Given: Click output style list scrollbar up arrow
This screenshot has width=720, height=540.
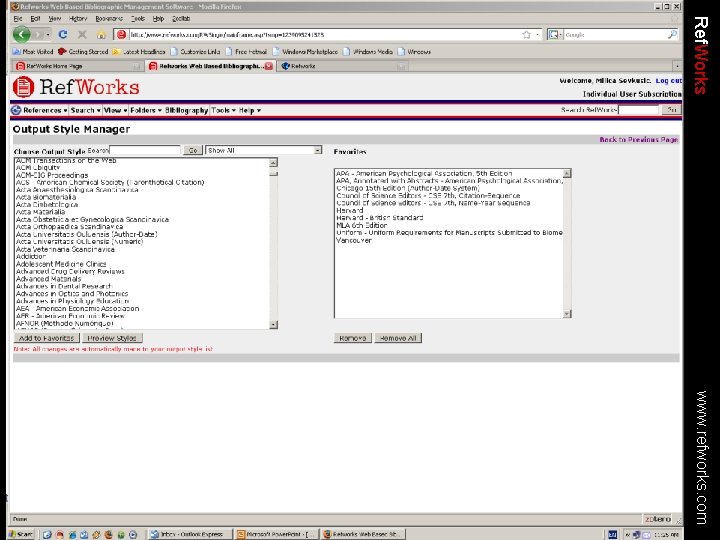Looking at the screenshot, I should coord(273,163).
